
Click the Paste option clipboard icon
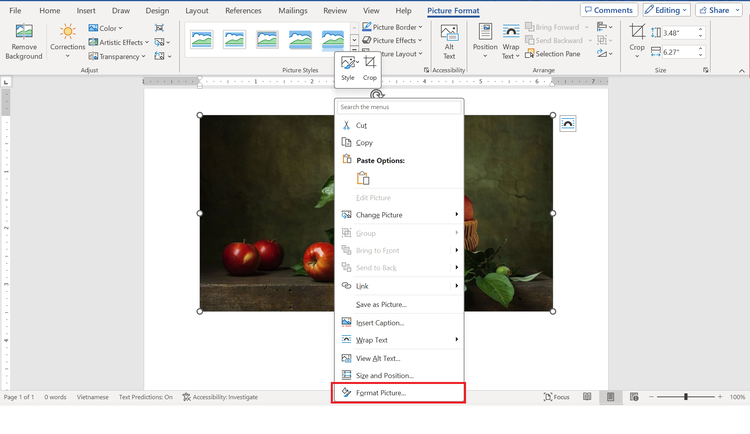363,178
